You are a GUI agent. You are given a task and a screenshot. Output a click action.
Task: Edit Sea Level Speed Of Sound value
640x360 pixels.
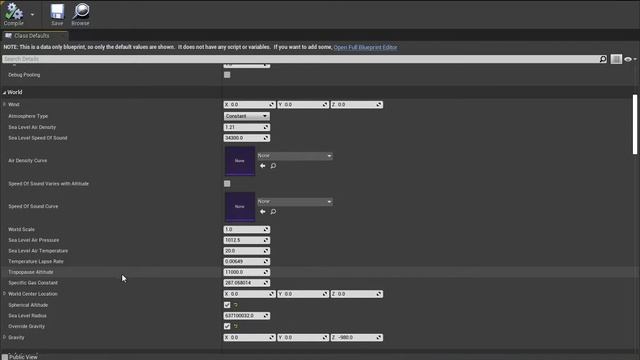pos(247,138)
